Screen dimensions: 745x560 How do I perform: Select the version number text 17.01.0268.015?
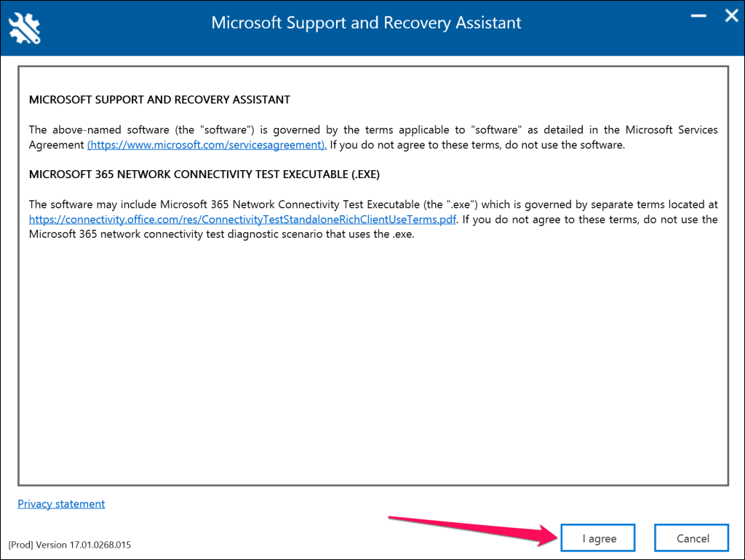pos(100,545)
